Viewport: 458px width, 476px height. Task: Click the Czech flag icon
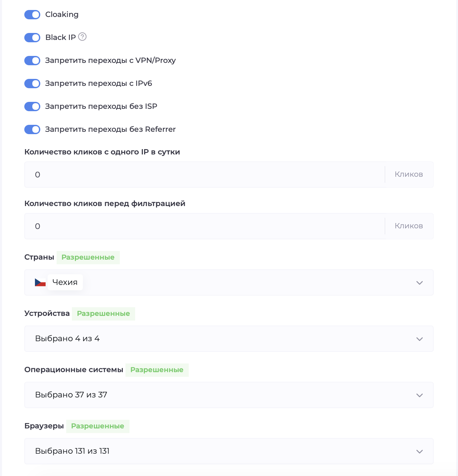(x=40, y=283)
